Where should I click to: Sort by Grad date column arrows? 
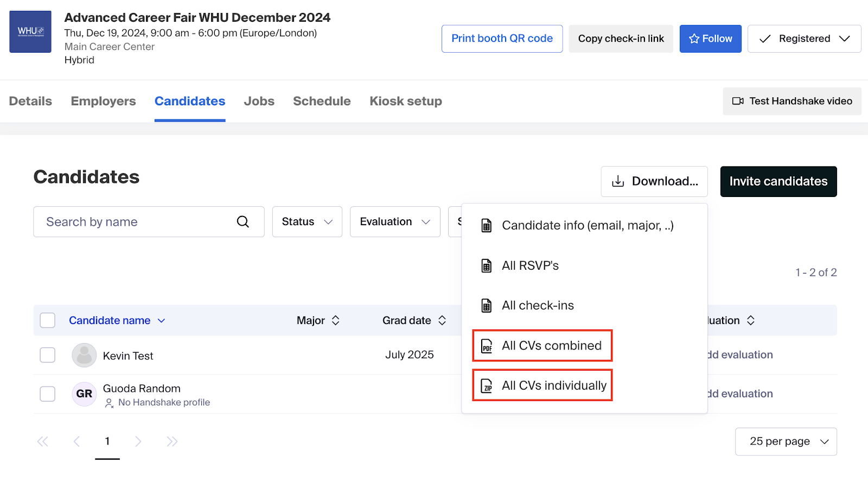click(442, 320)
